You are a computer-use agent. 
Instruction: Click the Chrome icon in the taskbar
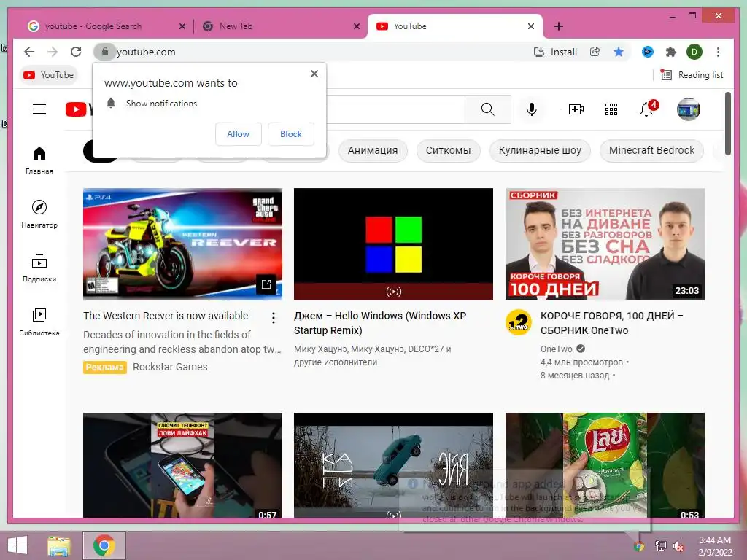click(x=104, y=545)
